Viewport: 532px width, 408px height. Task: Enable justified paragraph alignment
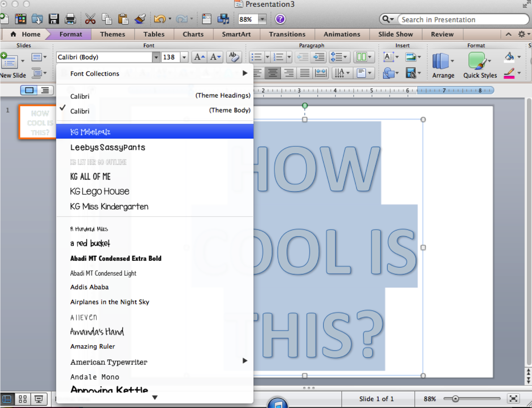304,73
